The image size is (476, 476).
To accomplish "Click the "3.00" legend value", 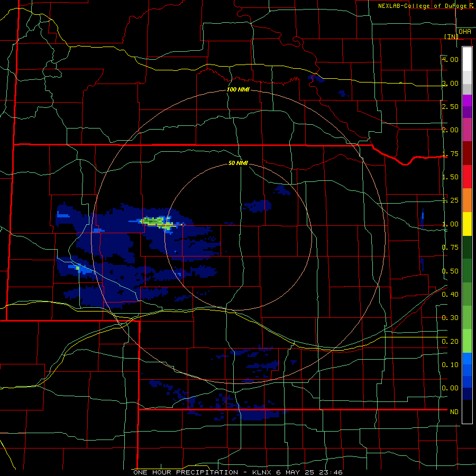I will [450, 83].
